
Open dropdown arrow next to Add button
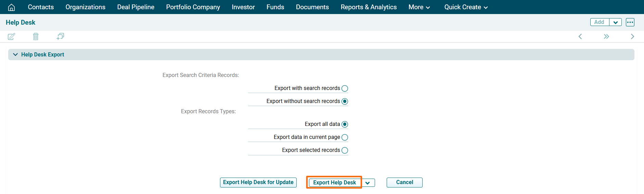click(615, 22)
